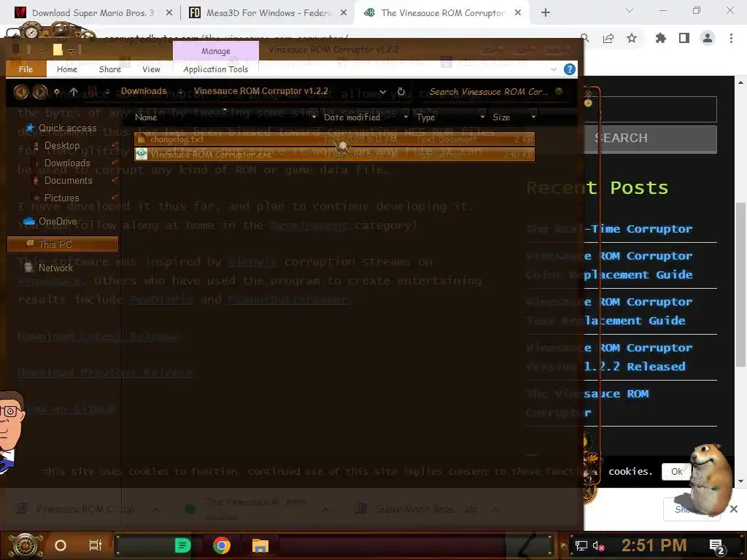Toggle Chrome side panel icon
This screenshot has width=747, height=560.
(x=684, y=38)
